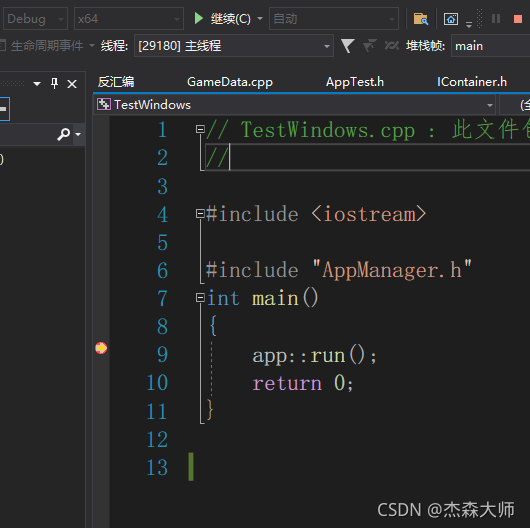The image size is (530, 528).
Task: Click the stack frame main field
Action: (490, 46)
